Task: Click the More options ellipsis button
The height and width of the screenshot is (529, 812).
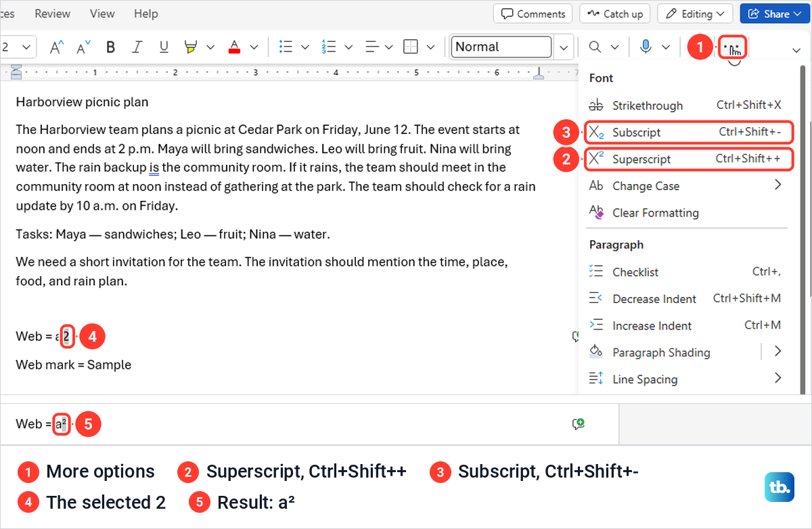Action: pos(732,47)
